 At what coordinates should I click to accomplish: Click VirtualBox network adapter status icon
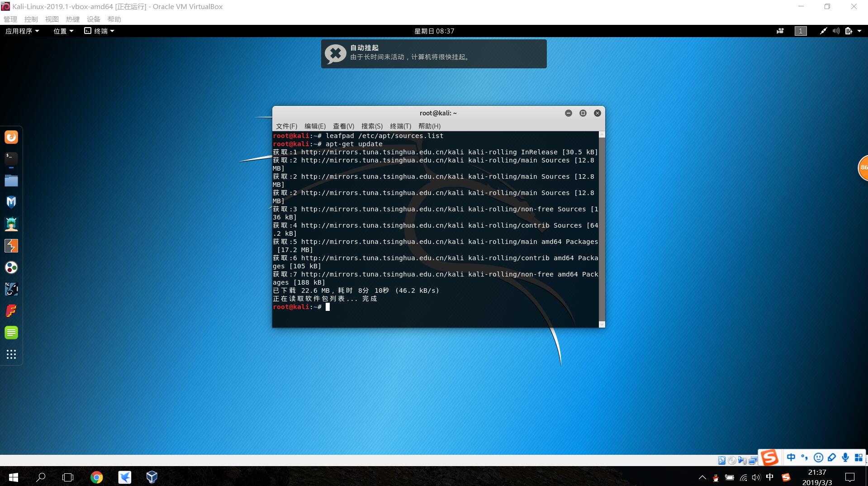(753, 460)
